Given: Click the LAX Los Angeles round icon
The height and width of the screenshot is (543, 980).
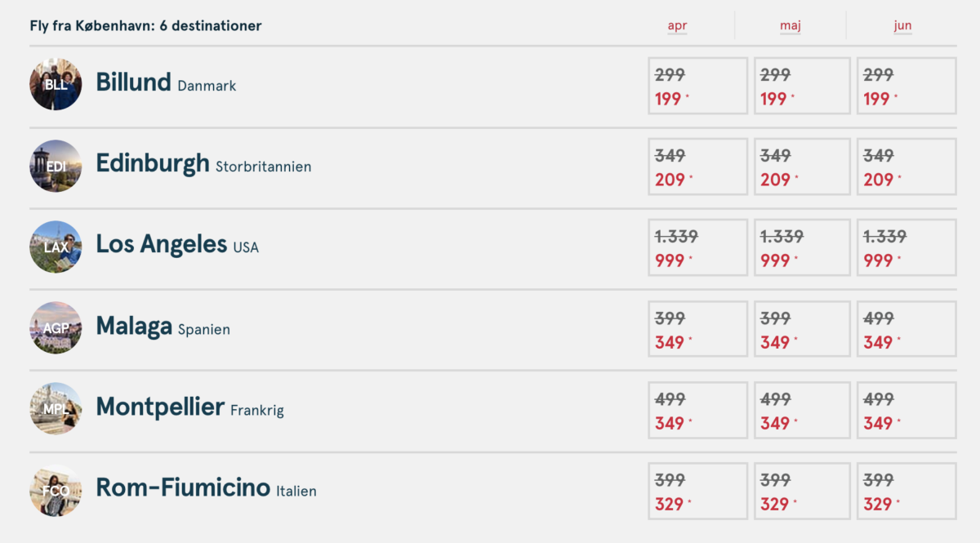Looking at the screenshot, I should [56, 247].
